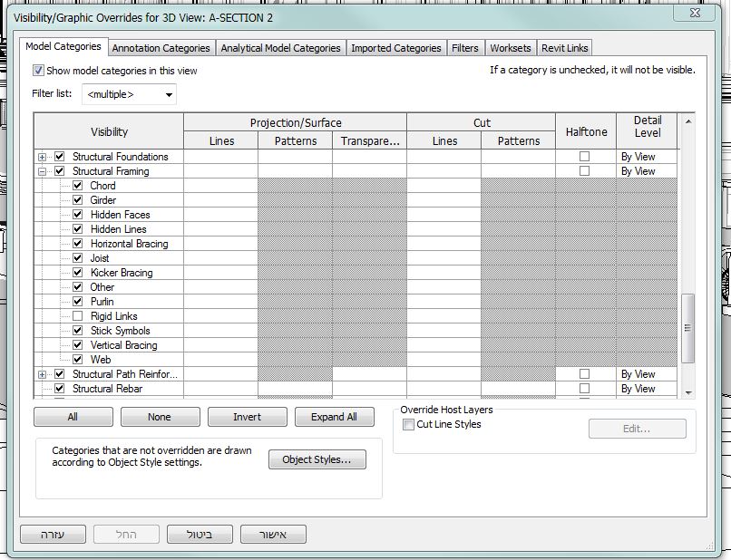The height and width of the screenshot is (560, 731).
Task: Switch to Annotation Categories tab
Action: click(x=161, y=48)
